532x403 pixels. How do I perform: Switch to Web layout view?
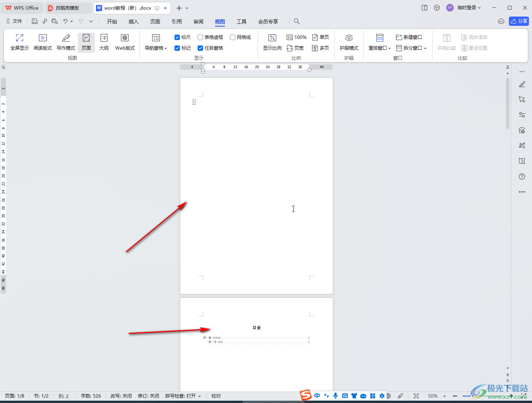tap(125, 42)
